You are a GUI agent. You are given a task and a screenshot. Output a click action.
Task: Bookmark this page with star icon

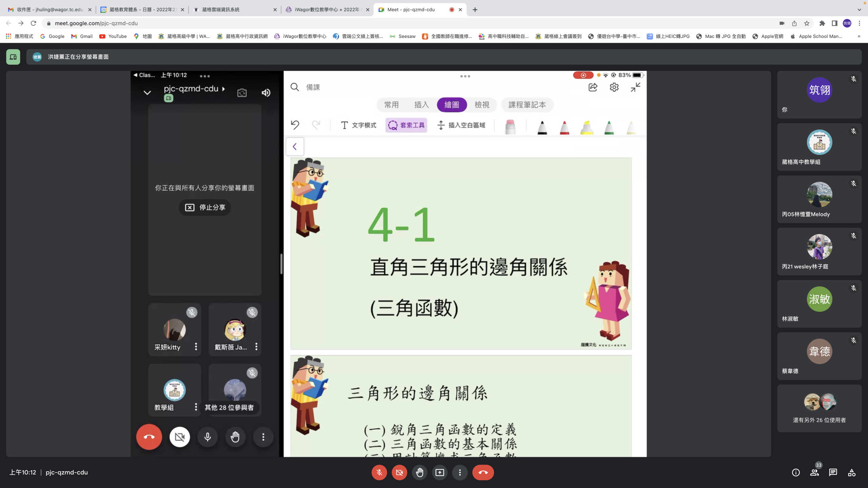click(x=807, y=23)
